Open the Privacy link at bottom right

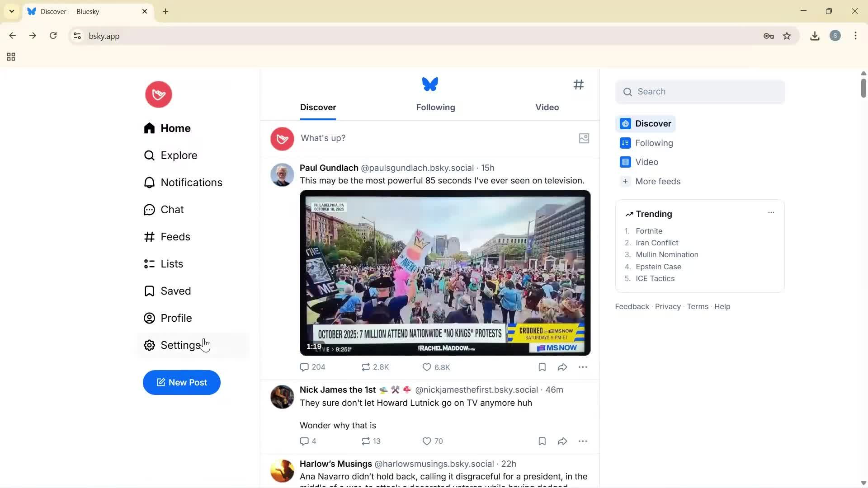point(668,306)
